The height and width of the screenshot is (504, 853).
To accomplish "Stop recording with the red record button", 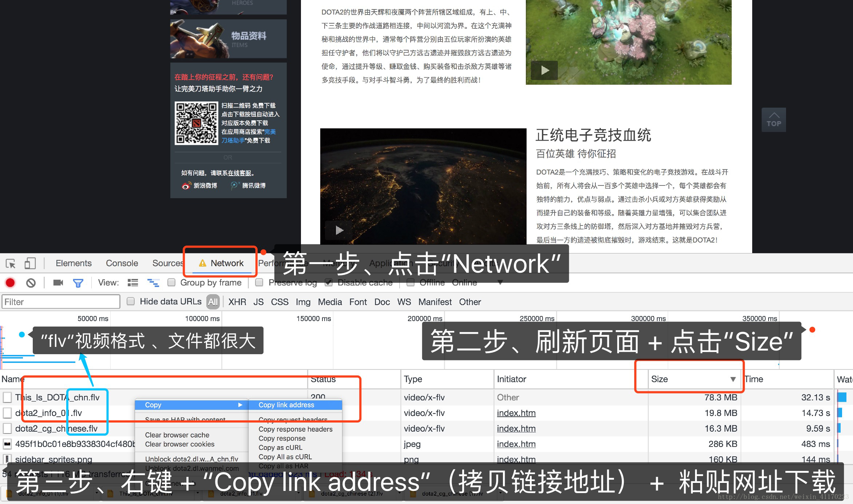I will point(10,283).
